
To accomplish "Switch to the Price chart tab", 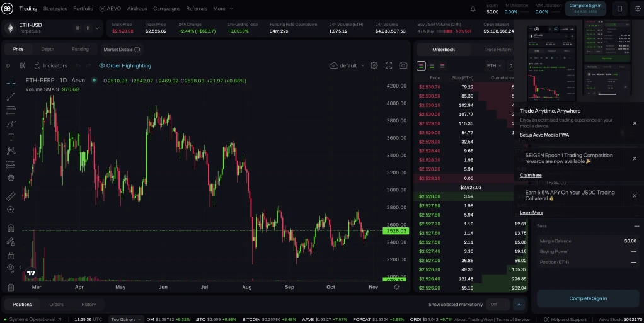I will [18, 49].
